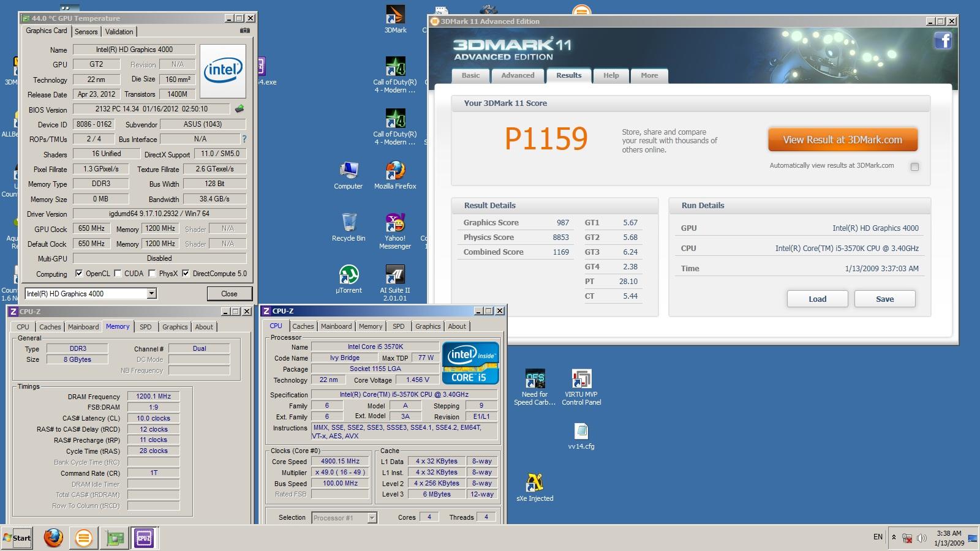
Task: Open CPU tab in left CPU-Z window
Action: (x=23, y=327)
